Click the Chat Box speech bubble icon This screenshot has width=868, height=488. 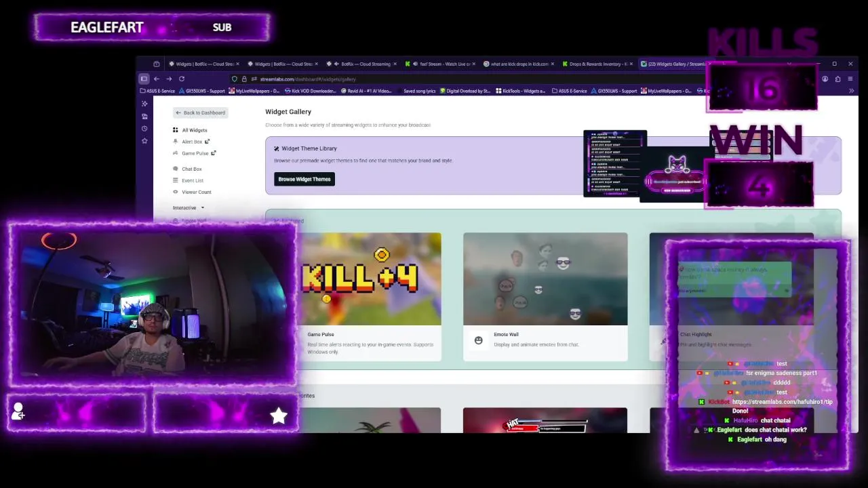[x=176, y=169]
